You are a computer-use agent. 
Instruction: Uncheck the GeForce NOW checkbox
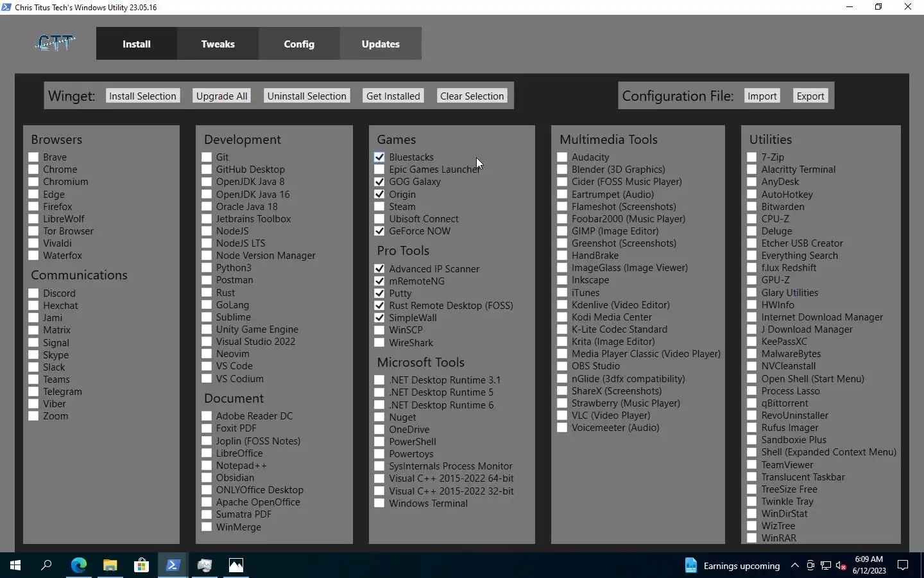379,231
